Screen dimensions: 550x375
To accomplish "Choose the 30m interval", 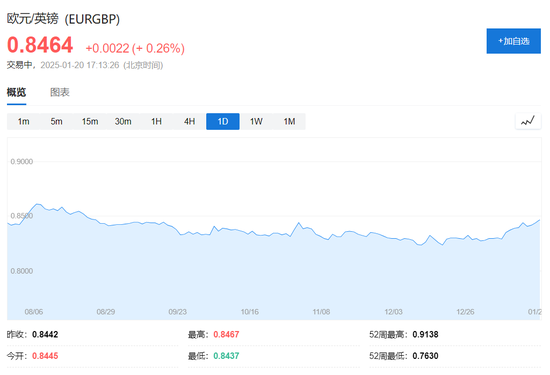I will click(123, 121).
